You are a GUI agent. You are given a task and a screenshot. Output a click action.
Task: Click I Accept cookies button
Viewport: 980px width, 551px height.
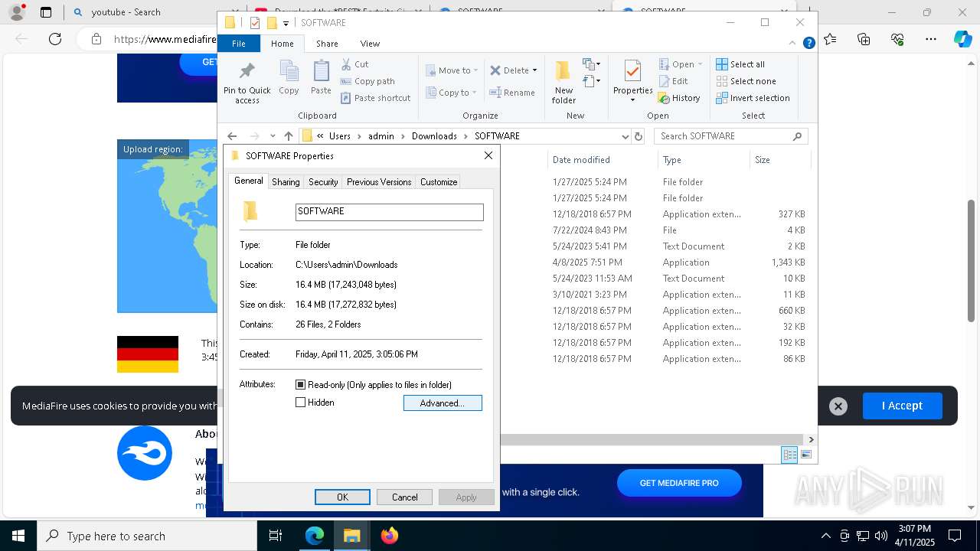coord(902,406)
